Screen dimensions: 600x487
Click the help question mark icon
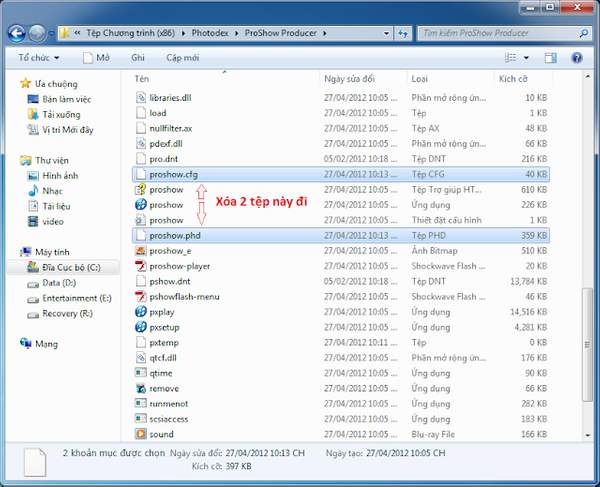pos(577,58)
